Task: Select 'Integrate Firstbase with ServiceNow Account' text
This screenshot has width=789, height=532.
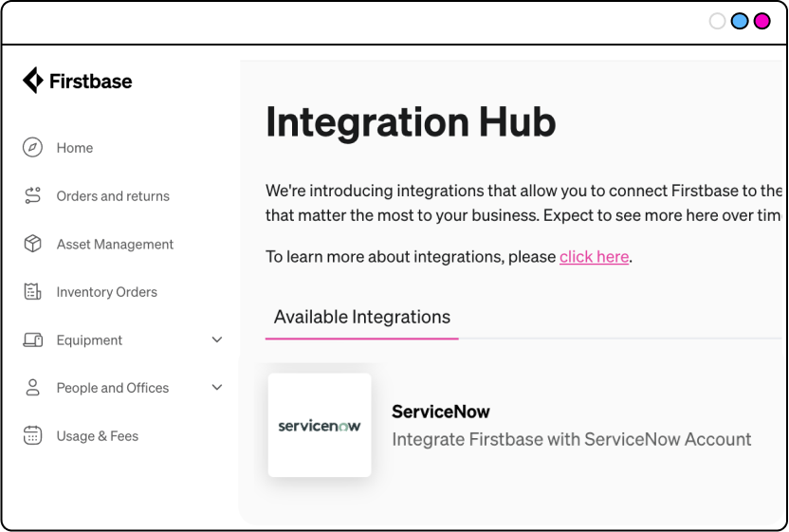Action: pyautogui.click(x=572, y=439)
